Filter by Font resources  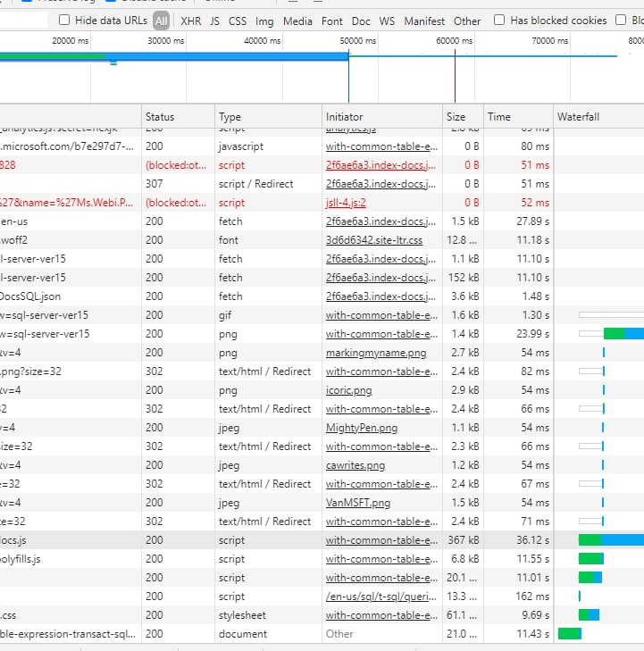pyautogui.click(x=331, y=21)
